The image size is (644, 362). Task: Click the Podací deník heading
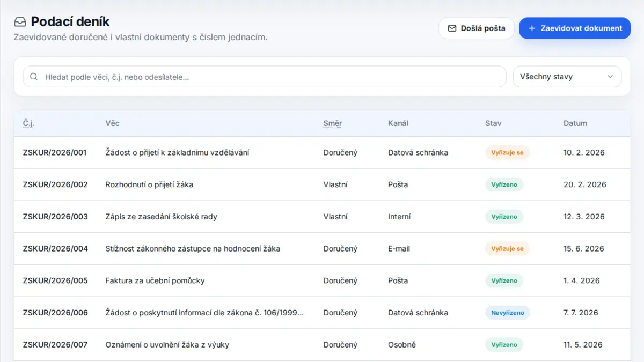tap(70, 22)
